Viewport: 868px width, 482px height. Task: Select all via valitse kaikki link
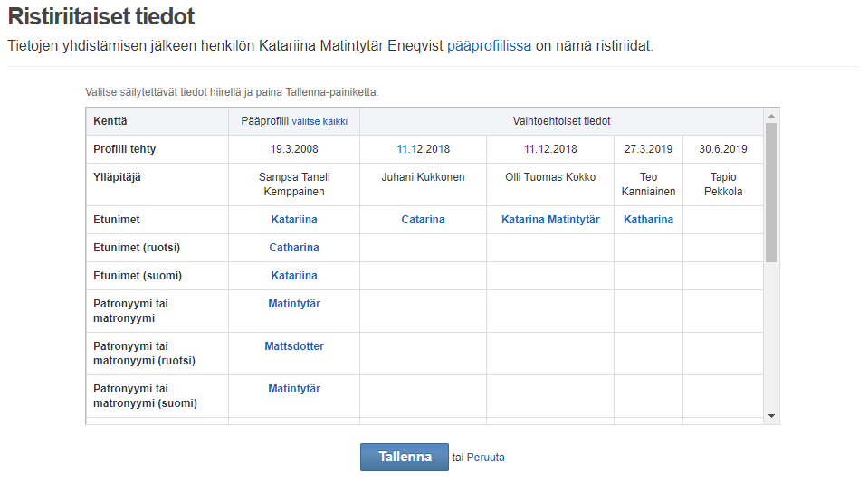pyautogui.click(x=320, y=121)
